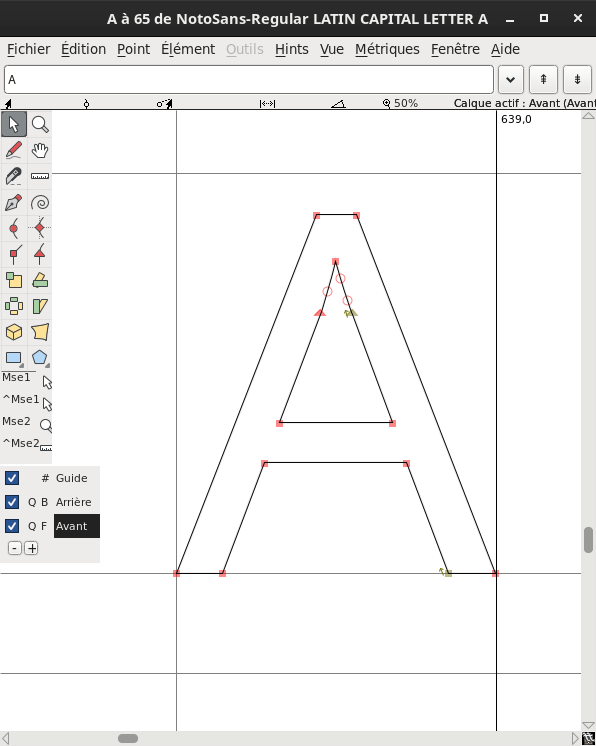This screenshot has height=746, width=596.
Task: Pick the hand scroll tool
Action: [39, 150]
